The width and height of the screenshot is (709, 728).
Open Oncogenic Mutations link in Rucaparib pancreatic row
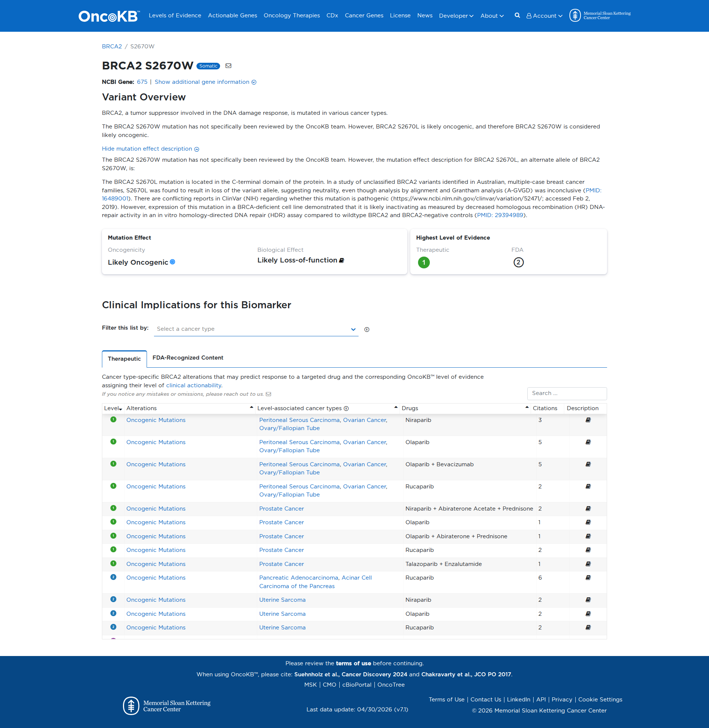tap(156, 578)
